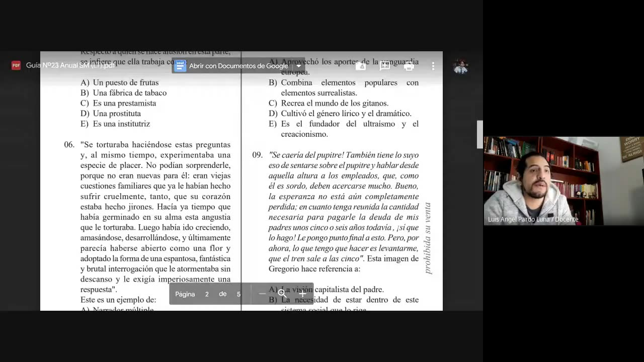This screenshot has width=644, height=362.
Task: Click the line 'Se torturaba haciéndose estas preguntas'
Action: 155,145
